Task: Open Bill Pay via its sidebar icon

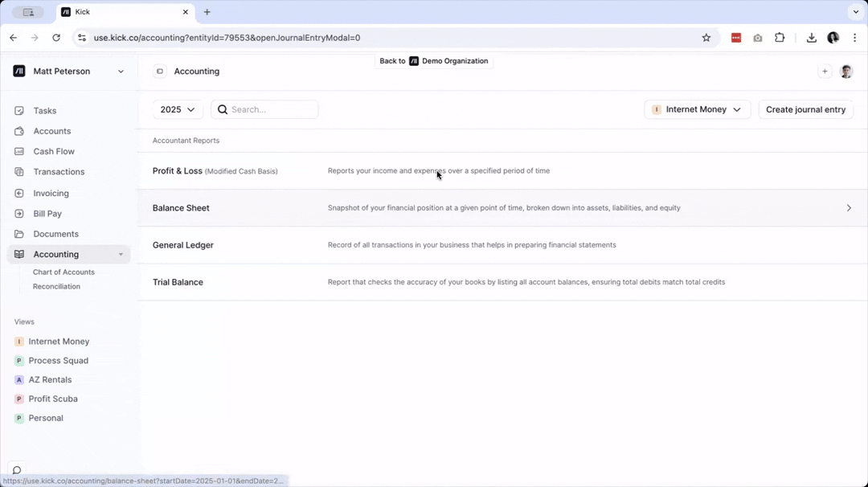Action: pyautogui.click(x=18, y=213)
